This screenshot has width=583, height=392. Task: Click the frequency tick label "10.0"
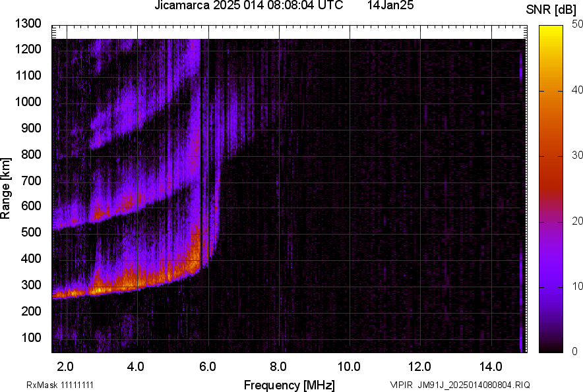349,367
